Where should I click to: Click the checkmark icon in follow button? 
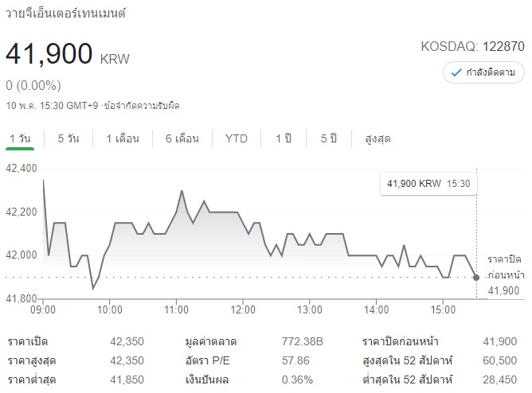[456, 72]
